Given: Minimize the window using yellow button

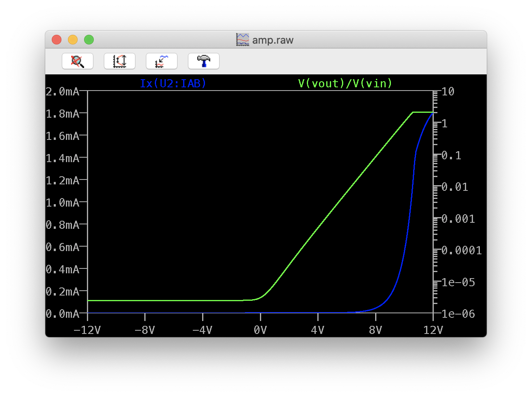Looking at the screenshot, I should 73,40.
